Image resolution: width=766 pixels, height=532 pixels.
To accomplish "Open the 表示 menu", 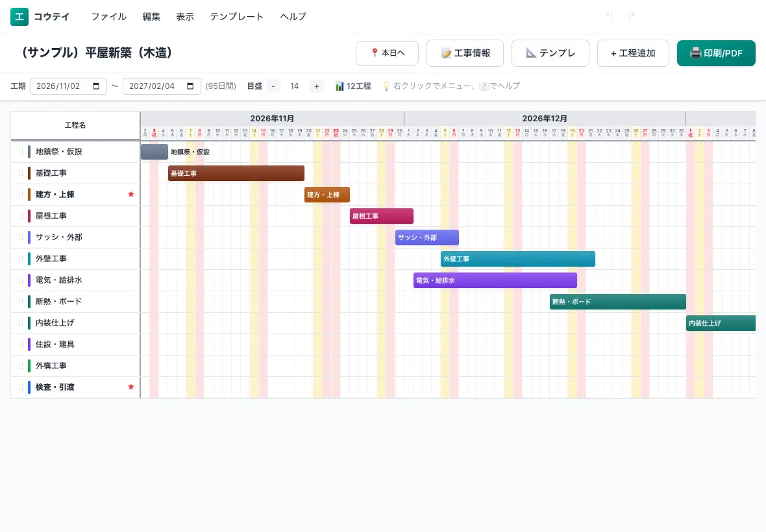I will [185, 17].
